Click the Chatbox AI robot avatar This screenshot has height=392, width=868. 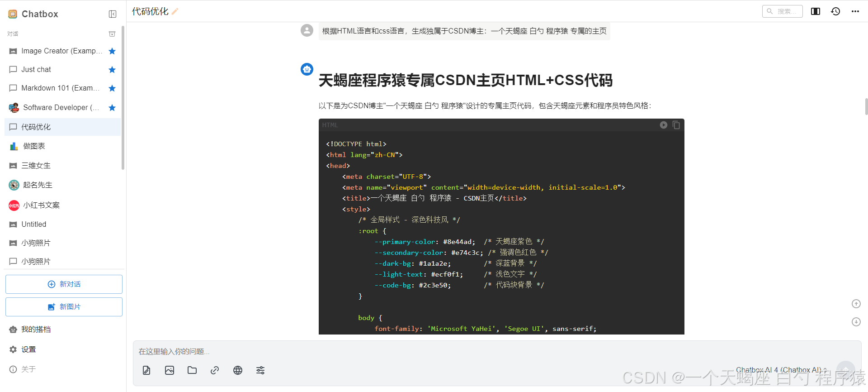coord(307,69)
